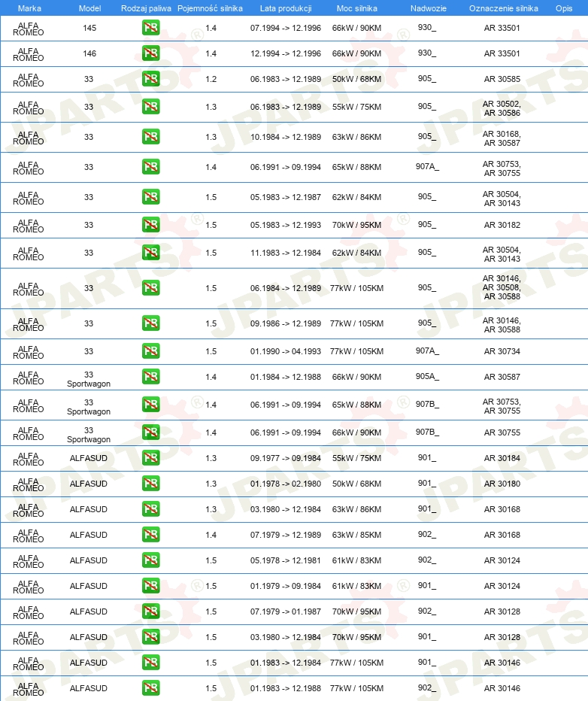Select the power cell '63kW / 85KM'
This screenshot has width=588, height=701.
tap(356, 534)
